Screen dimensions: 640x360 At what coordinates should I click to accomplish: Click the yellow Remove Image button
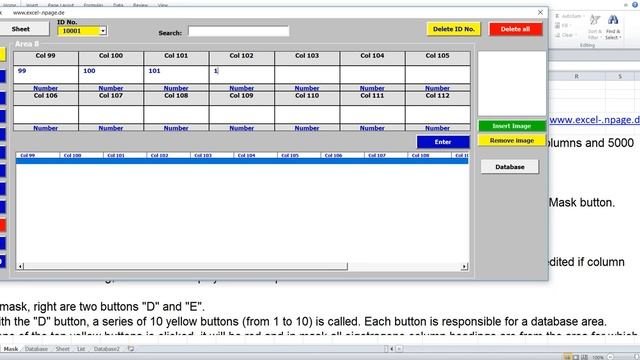[511, 140]
